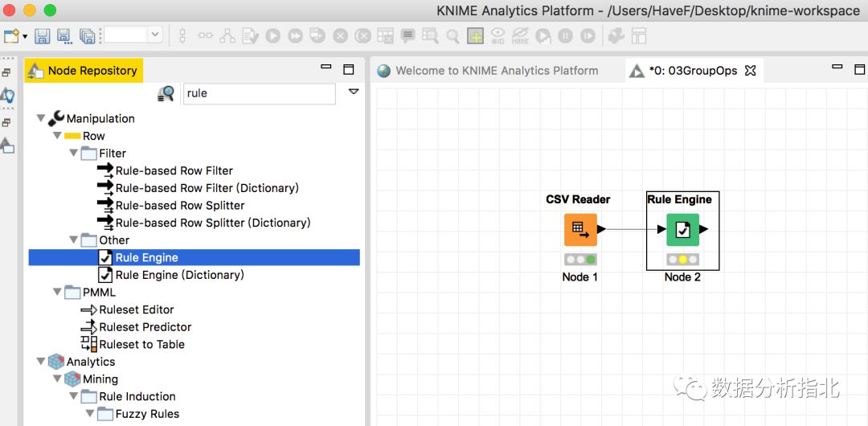The height and width of the screenshot is (426, 868).
Task: Collapse the Rule Induction folder
Action: point(74,396)
